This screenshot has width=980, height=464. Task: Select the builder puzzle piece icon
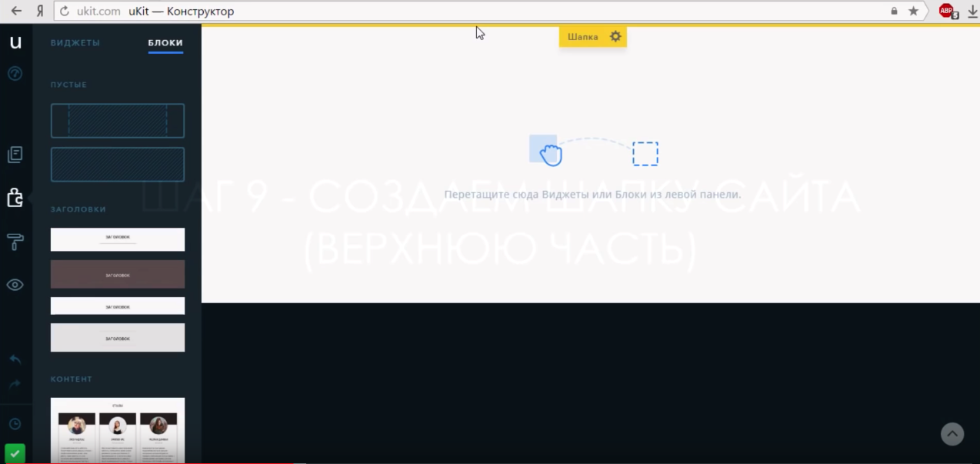coord(15,198)
